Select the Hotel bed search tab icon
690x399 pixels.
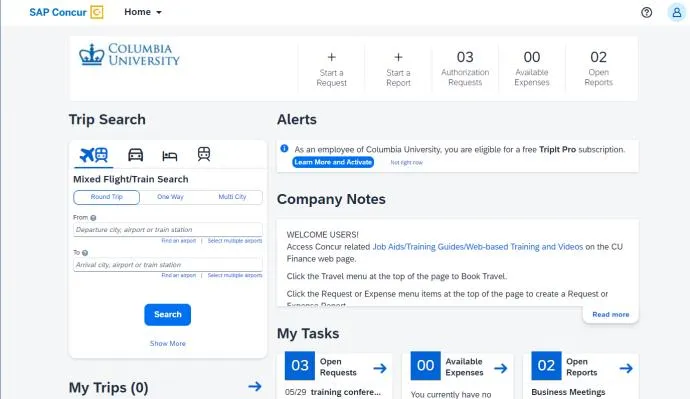tap(169, 155)
